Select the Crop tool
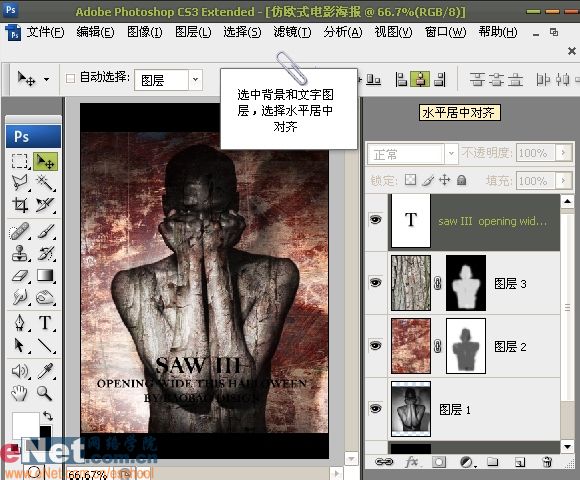Image resolution: width=580 pixels, height=480 pixels. (20, 204)
